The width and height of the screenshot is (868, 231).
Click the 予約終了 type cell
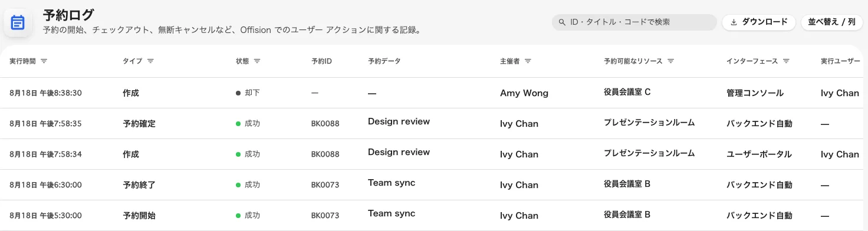pyautogui.click(x=139, y=185)
